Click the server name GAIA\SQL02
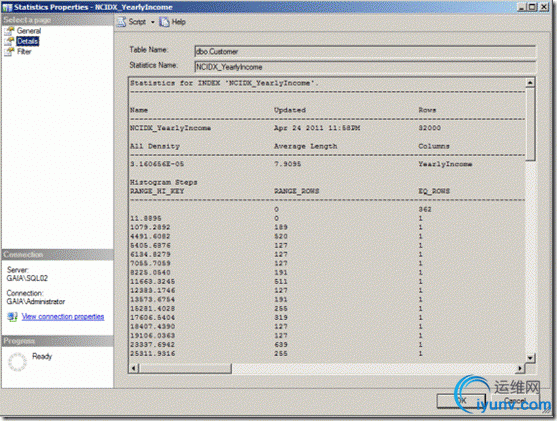 pos(27,278)
